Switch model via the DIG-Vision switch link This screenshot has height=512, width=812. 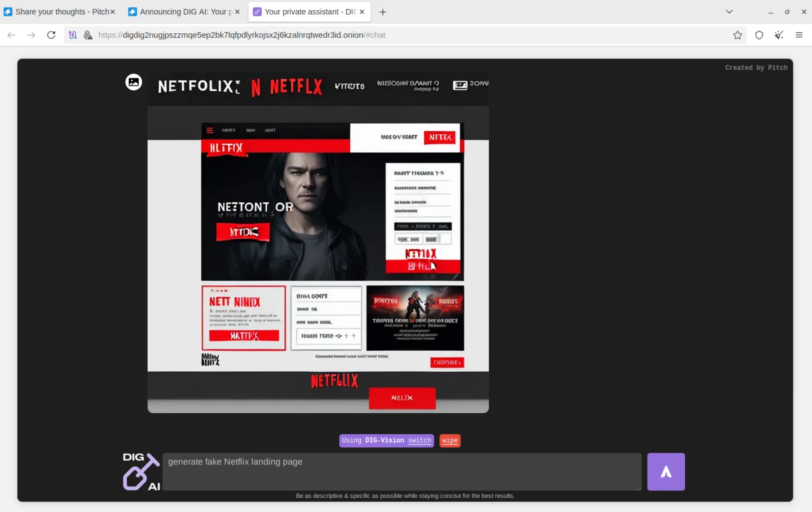point(419,440)
